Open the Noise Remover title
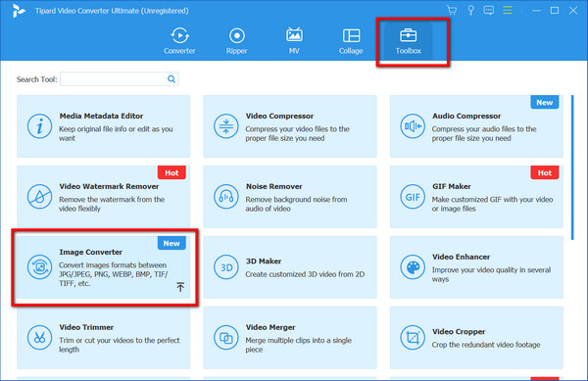This screenshot has width=588, height=381. (273, 186)
